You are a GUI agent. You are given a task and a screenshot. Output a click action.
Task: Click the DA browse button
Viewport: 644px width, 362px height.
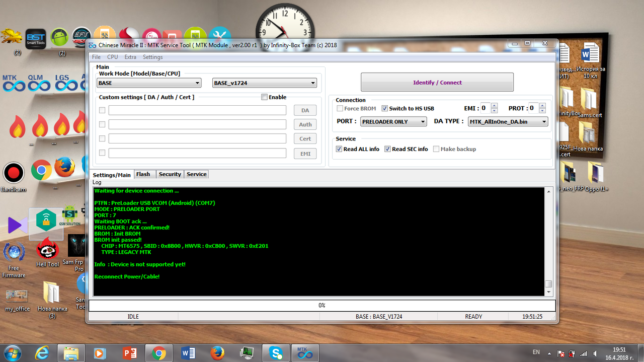click(x=305, y=110)
